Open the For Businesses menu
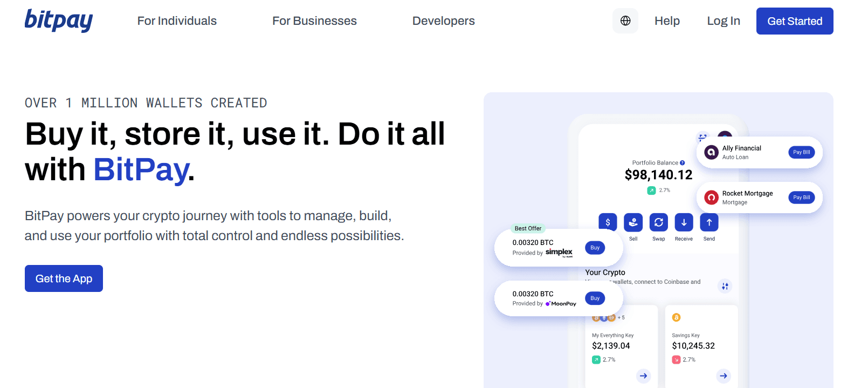The height and width of the screenshot is (388, 868). click(x=314, y=21)
